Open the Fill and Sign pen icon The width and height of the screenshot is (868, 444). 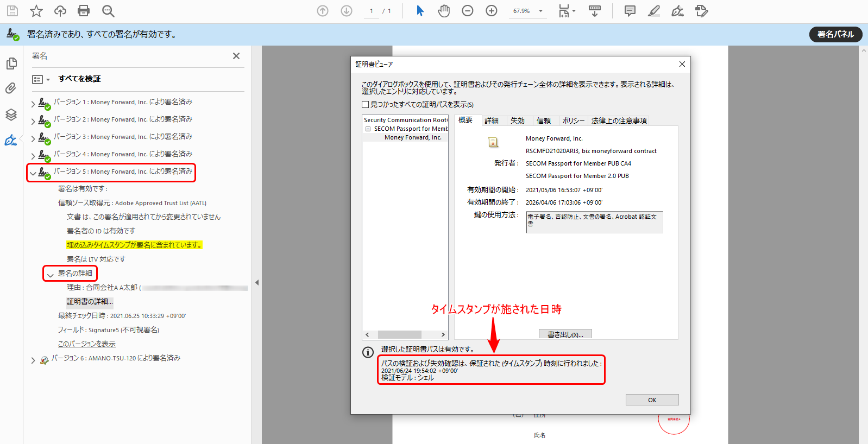pos(677,11)
